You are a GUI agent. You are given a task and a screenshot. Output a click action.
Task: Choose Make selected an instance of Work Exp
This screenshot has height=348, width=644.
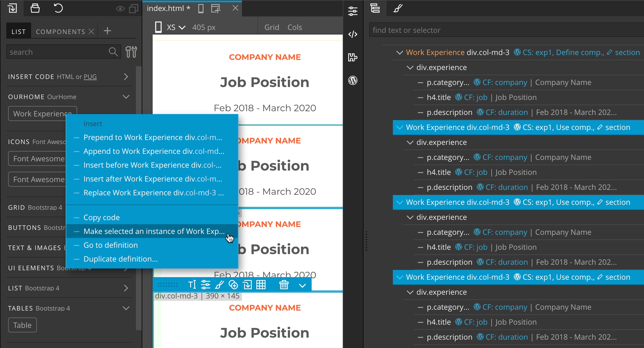pyautogui.click(x=152, y=231)
